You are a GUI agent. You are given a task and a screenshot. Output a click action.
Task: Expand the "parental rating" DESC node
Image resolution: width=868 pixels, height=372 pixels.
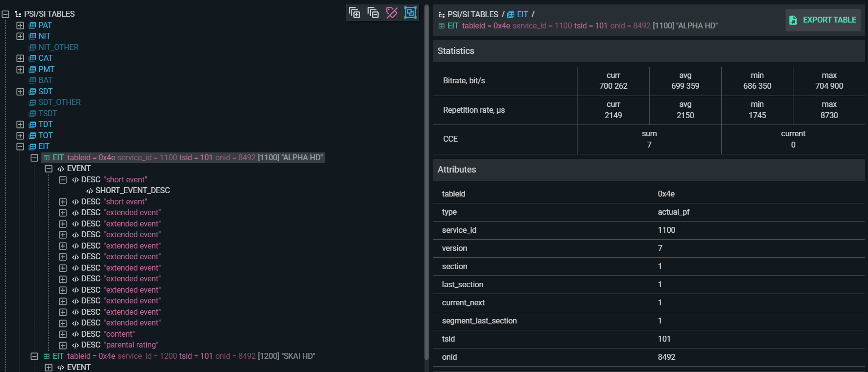(63, 346)
